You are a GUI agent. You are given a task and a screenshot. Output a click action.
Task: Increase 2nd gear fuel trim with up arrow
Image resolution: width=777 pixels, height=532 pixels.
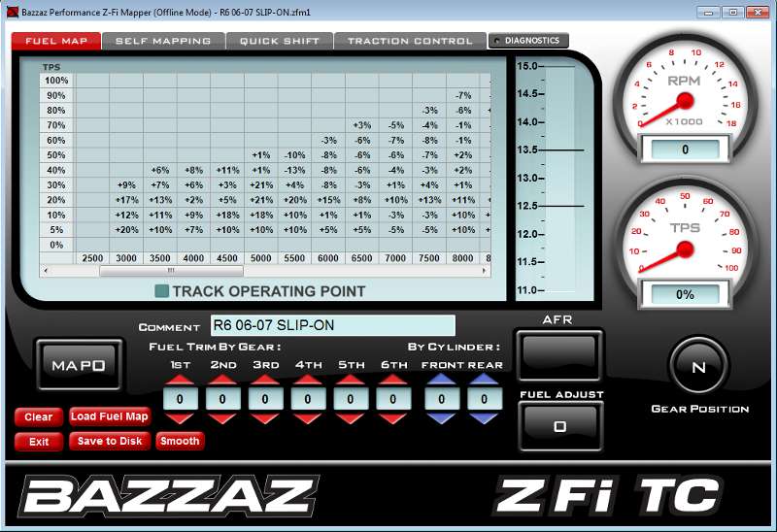click(222, 380)
